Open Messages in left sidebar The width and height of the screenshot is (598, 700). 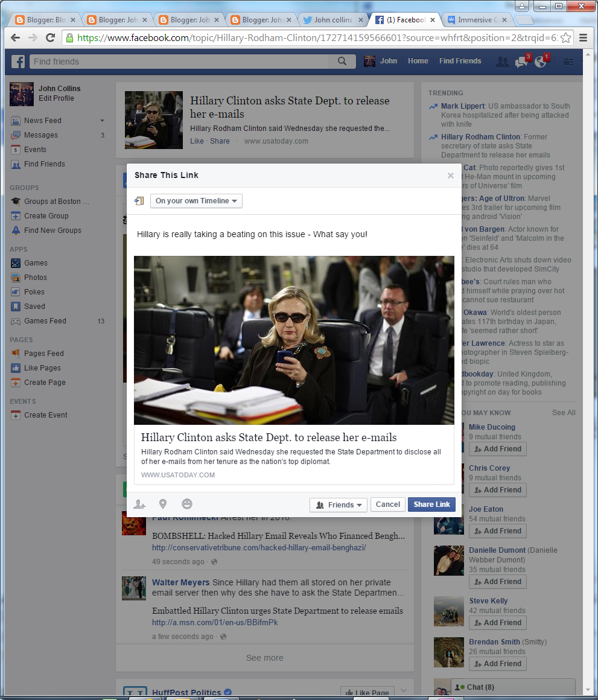point(40,135)
